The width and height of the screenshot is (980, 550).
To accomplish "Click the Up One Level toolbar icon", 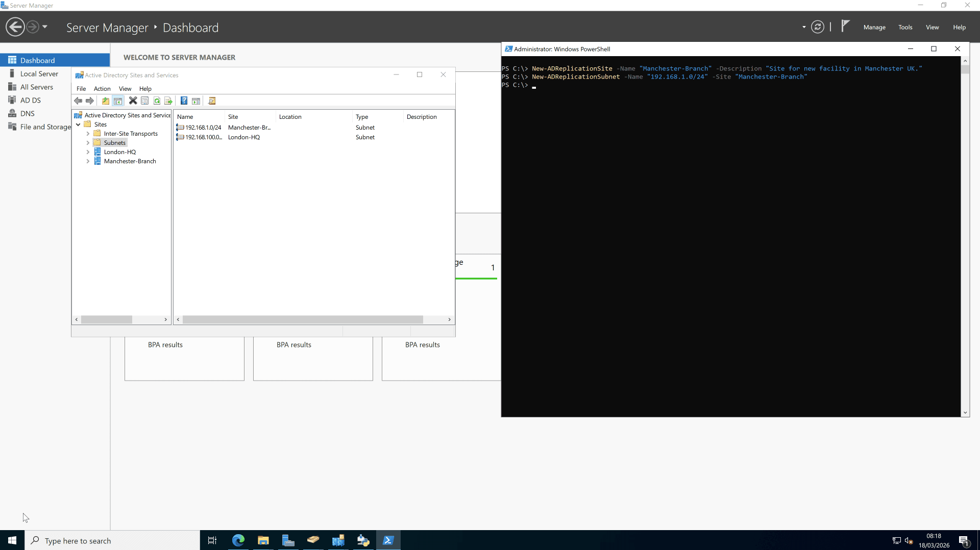I will coord(105,101).
